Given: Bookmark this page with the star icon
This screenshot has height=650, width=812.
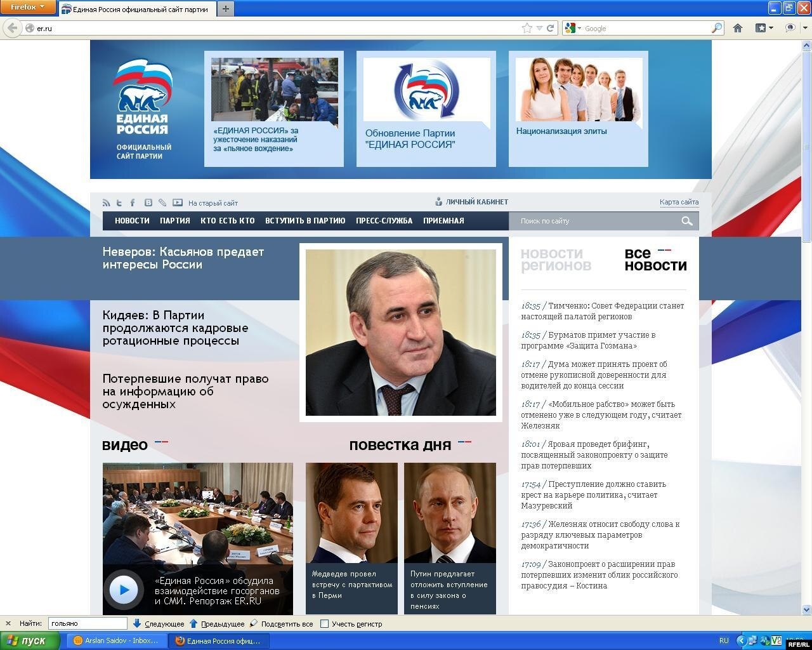Looking at the screenshot, I should pyautogui.click(x=527, y=28).
